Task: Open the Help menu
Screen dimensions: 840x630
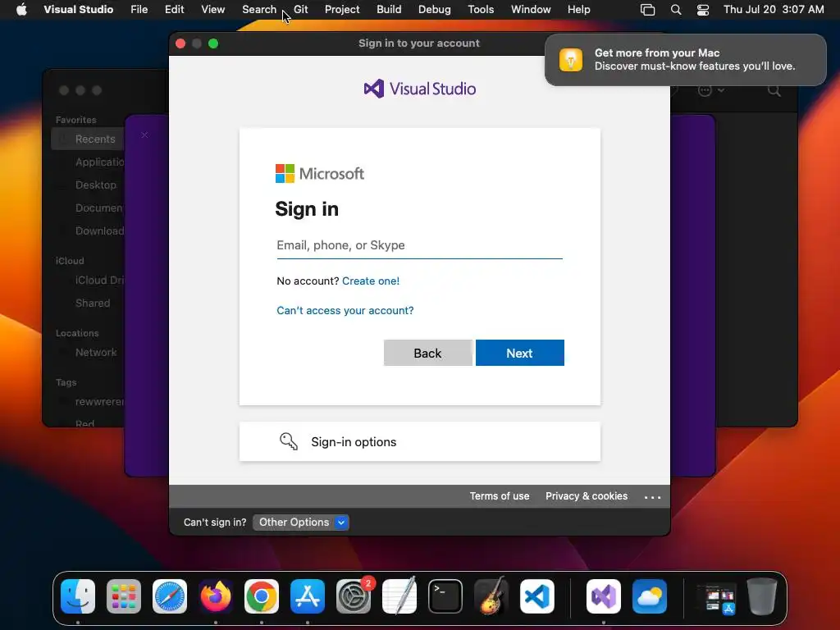Action: pyautogui.click(x=578, y=10)
